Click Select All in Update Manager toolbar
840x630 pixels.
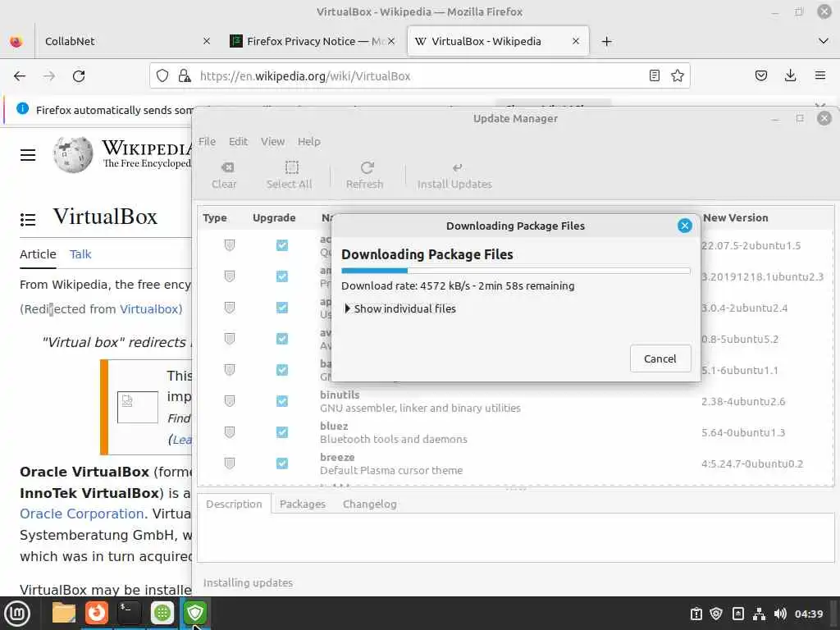click(x=290, y=176)
